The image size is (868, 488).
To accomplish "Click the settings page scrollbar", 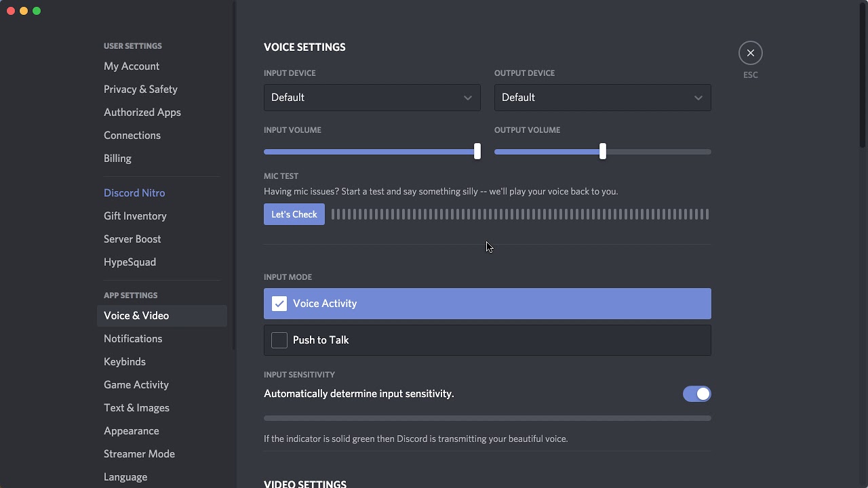I will (x=863, y=75).
